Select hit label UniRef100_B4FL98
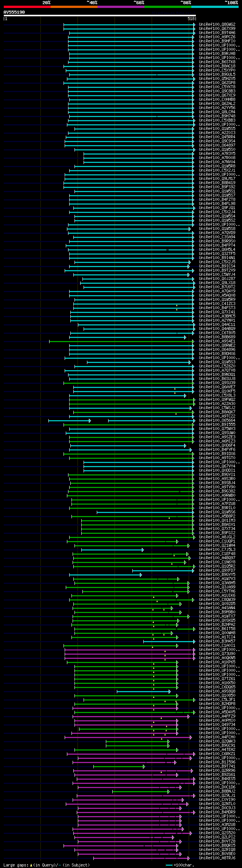This screenshot has width=242, height=868. pos(217,204)
